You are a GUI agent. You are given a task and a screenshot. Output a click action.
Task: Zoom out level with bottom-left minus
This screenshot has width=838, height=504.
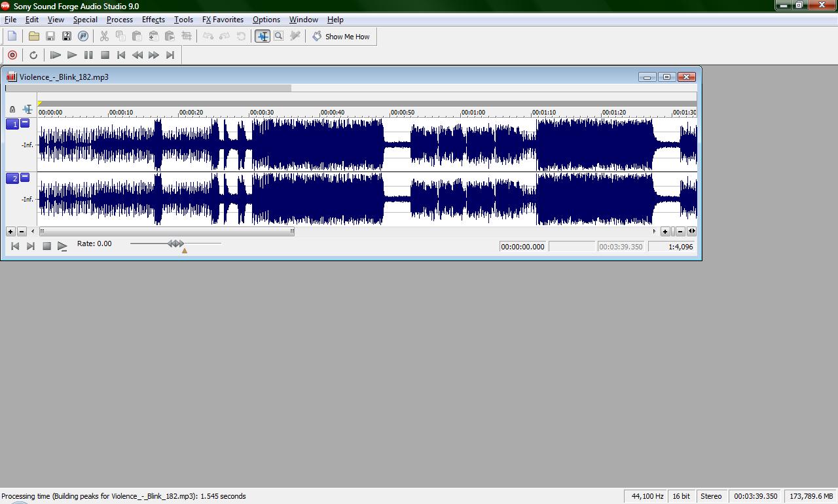pyautogui.click(x=22, y=231)
